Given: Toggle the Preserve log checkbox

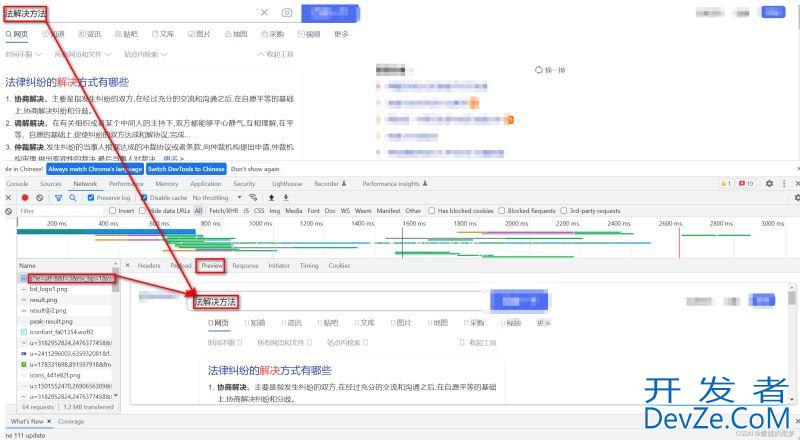Looking at the screenshot, I should pos(89,198).
